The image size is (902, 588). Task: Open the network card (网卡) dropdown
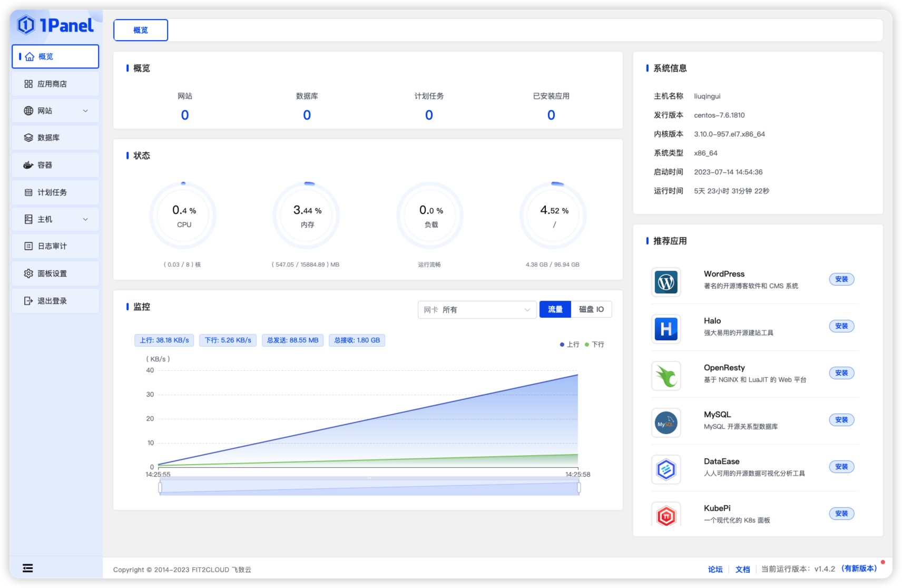coord(477,310)
